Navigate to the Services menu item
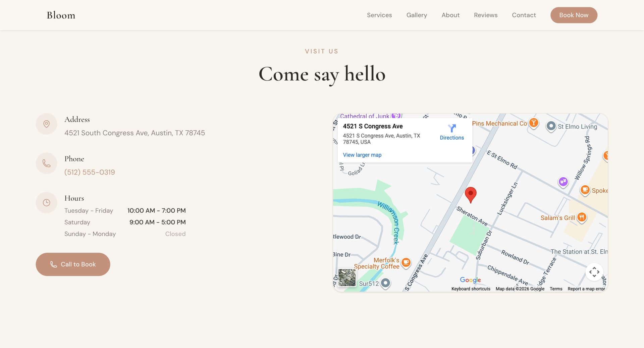This screenshot has width=644, height=348. pos(379,15)
